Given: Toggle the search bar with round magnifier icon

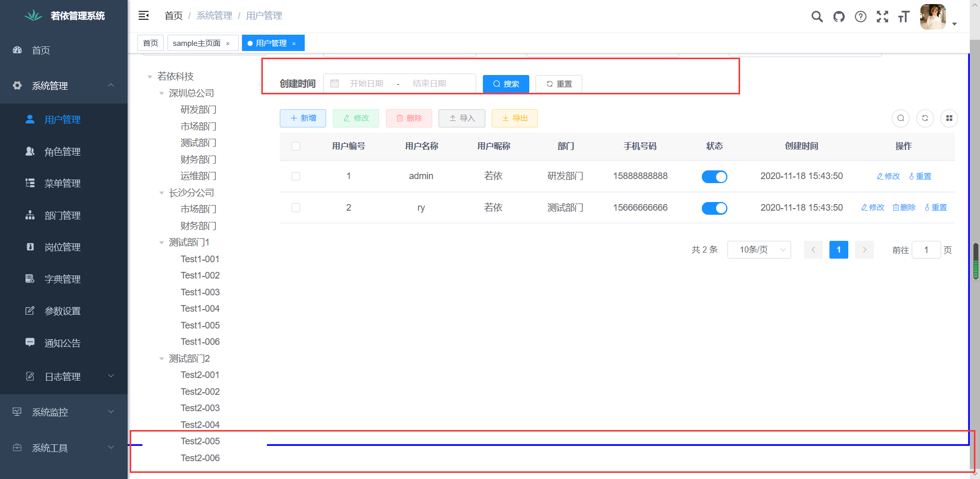Looking at the screenshot, I should 901,118.
